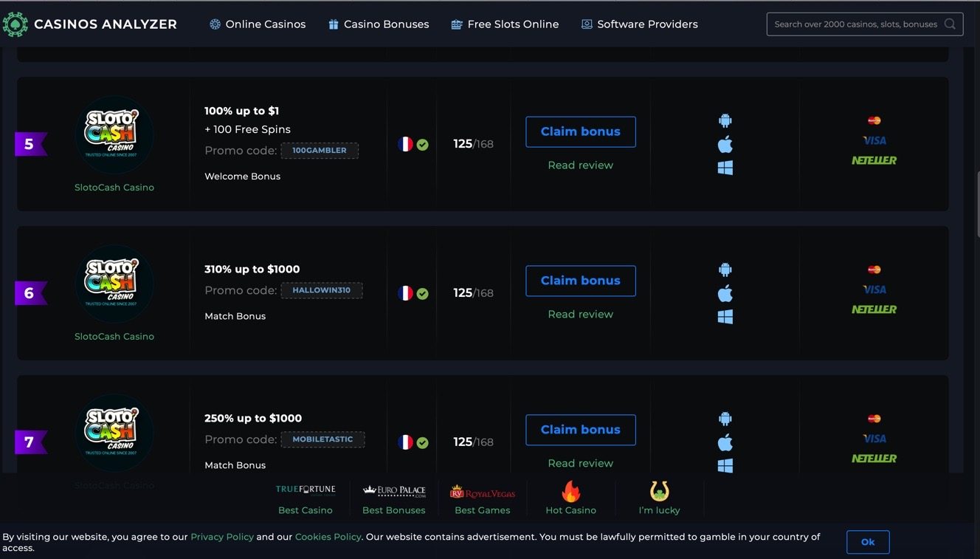This screenshot has width=980, height=559.
Task: Open the Casino Bonuses menu
Action: 379,24
